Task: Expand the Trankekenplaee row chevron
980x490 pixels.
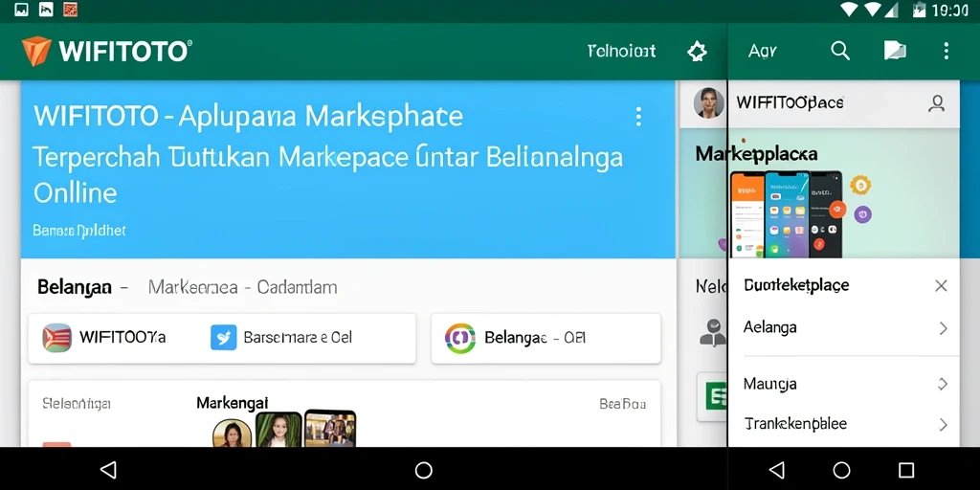Action: [x=943, y=425]
